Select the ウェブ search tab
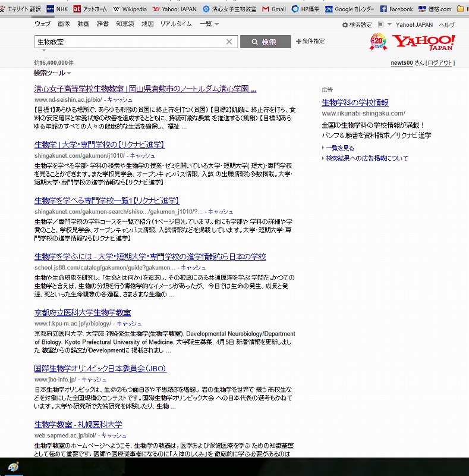469x476 pixels. coord(42,24)
